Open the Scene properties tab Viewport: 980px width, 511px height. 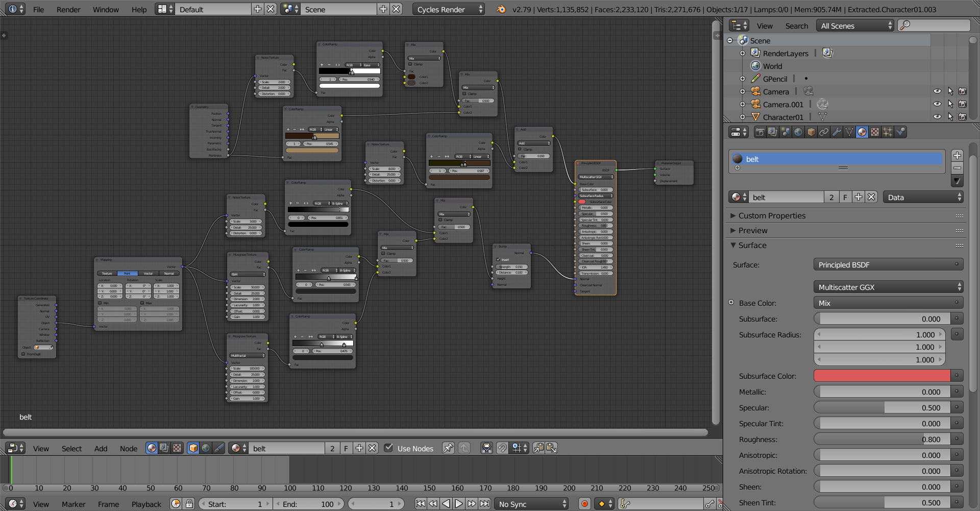point(786,132)
